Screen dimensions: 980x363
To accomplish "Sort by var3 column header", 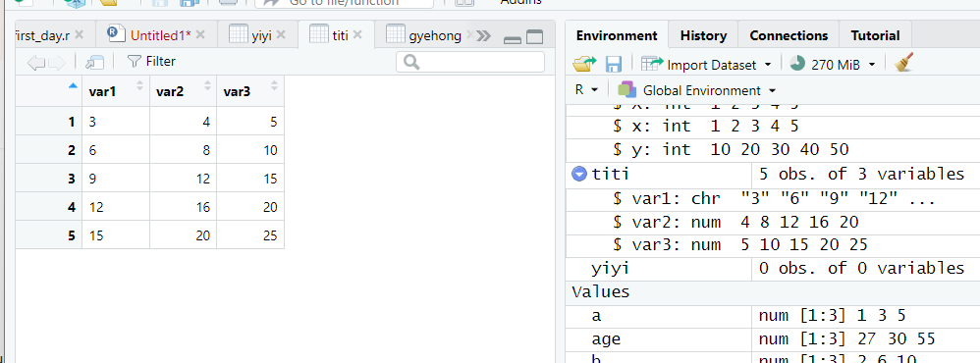I will tap(250, 91).
